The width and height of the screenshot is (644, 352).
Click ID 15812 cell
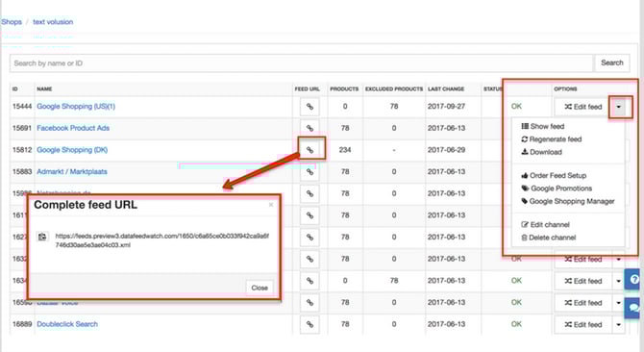[x=22, y=150]
